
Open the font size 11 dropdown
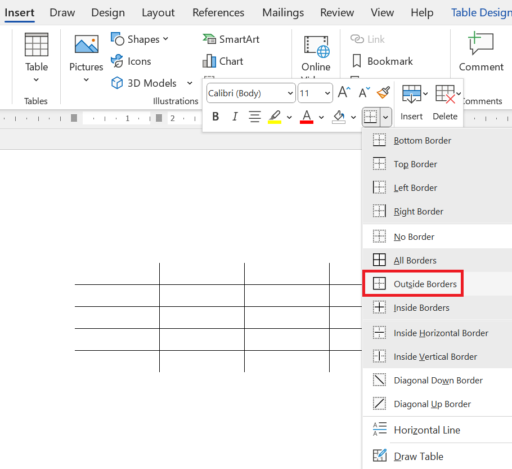[315, 93]
